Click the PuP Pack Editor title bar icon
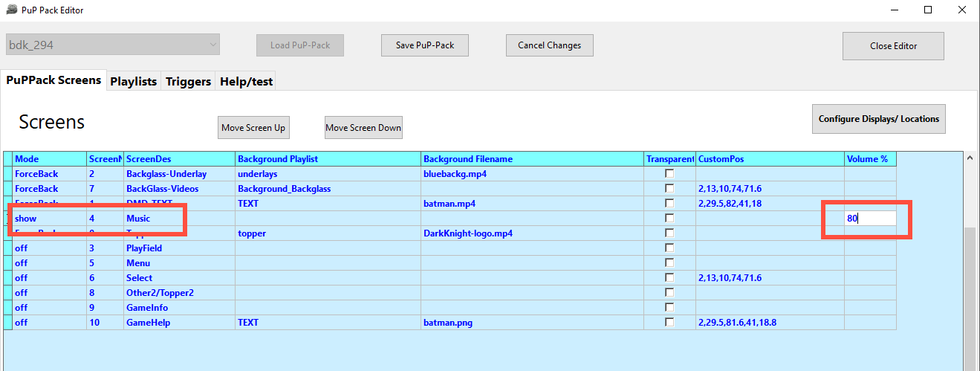Screen dimensions: 980x371 coord(12,10)
